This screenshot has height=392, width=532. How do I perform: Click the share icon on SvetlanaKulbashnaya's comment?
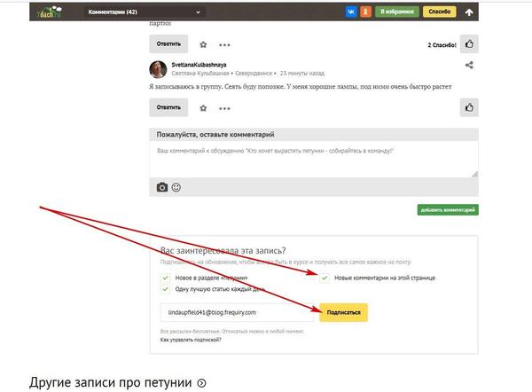tap(469, 65)
